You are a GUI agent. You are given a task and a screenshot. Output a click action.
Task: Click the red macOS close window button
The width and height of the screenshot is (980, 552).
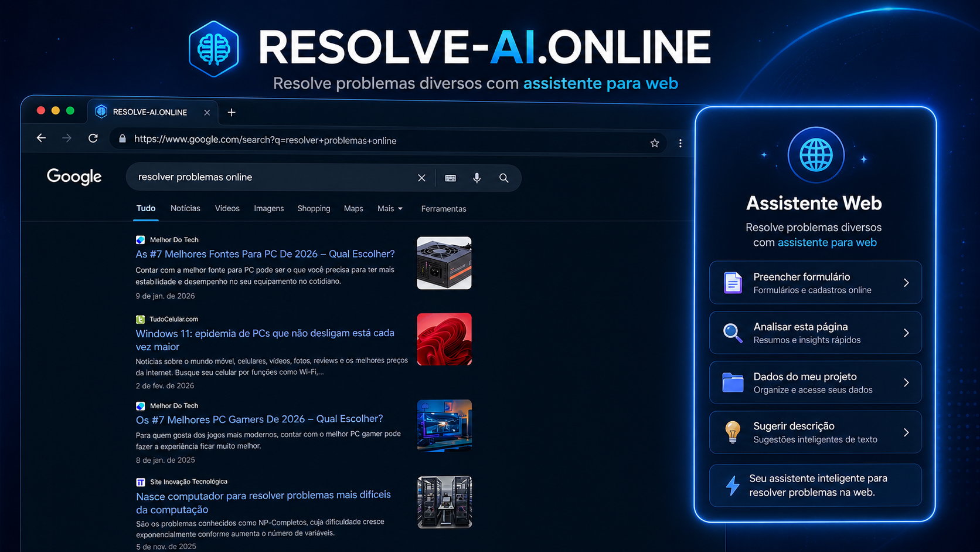[40, 110]
